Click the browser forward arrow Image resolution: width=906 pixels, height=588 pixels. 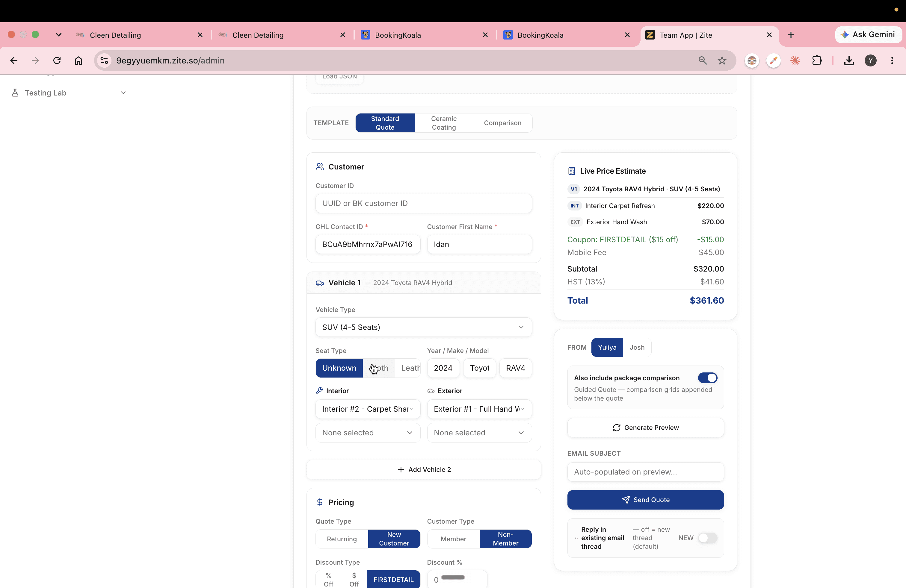(x=35, y=60)
